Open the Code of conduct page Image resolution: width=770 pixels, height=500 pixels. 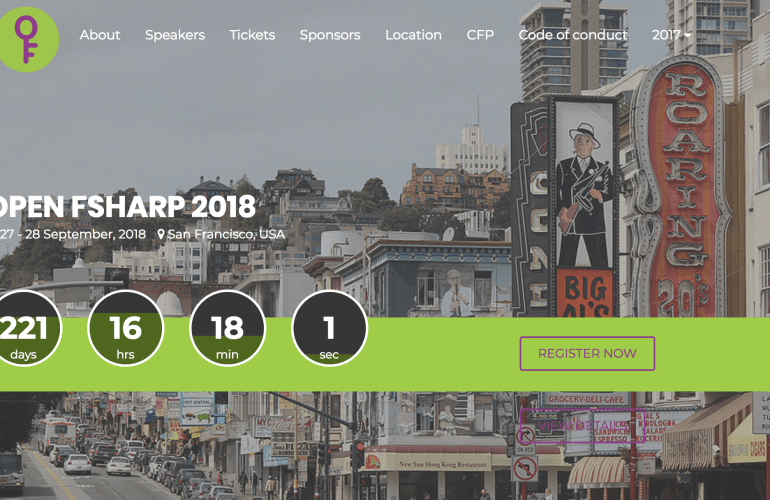[x=573, y=35]
